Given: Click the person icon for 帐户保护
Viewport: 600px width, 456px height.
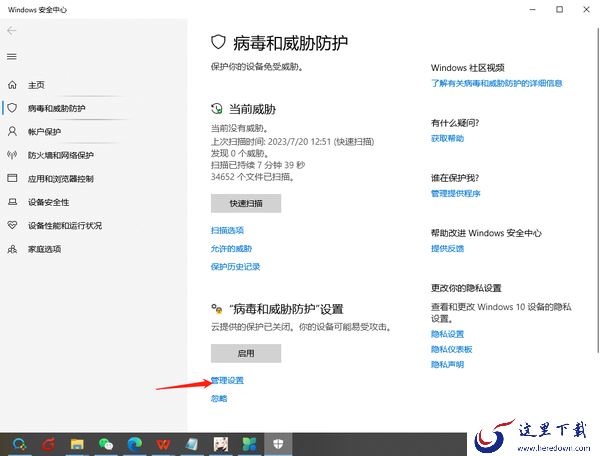Looking at the screenshot, I should (x=12, y=131).
